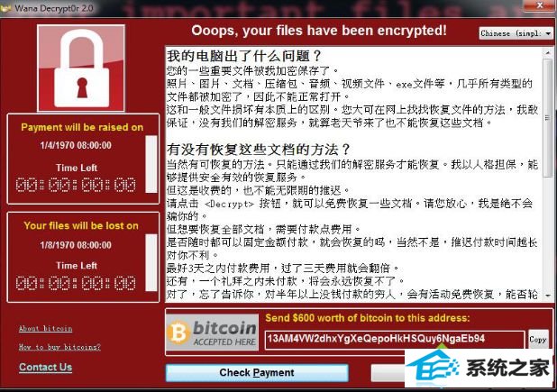557x392 pixels.
Task: Close the Wana Decrypt0r window
Action: tap(540, 5)
